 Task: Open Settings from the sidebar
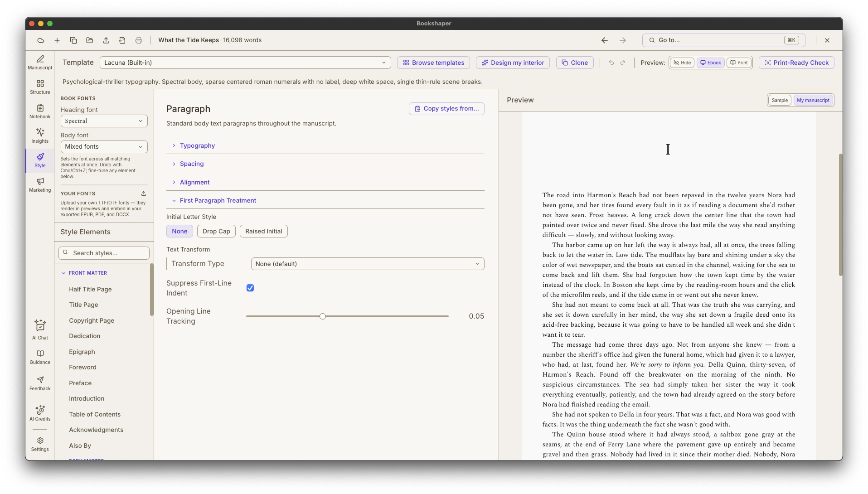(40, 444)
